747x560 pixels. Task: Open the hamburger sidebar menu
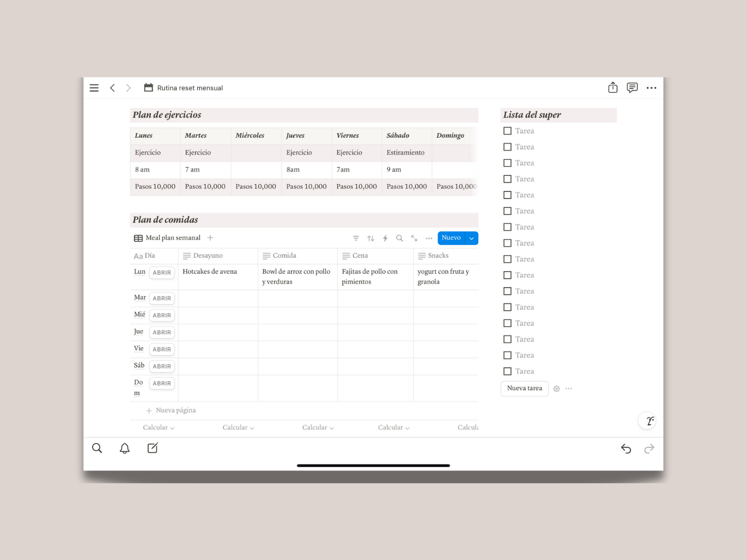94,88
